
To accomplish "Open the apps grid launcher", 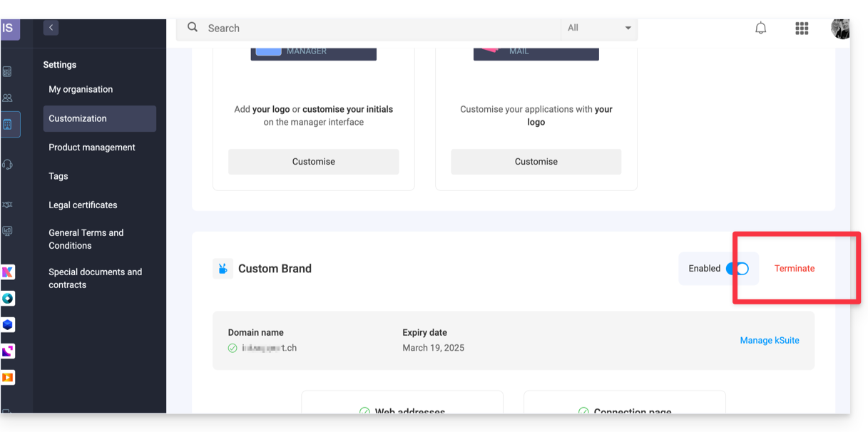I will (802, 28).
